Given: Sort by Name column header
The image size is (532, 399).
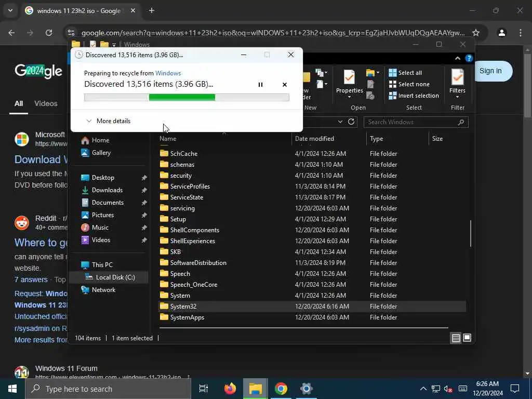Looking at the screenshot, I should (x=168, y=138).
